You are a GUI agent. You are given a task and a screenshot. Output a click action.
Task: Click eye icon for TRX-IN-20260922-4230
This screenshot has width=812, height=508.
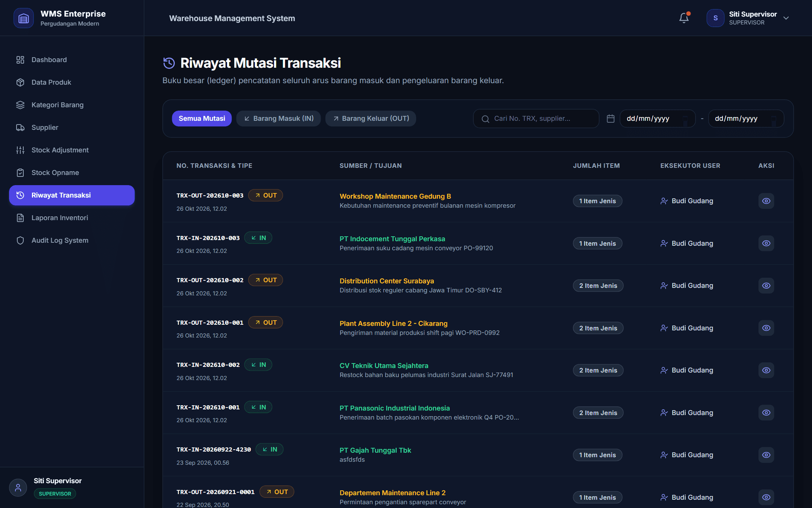766,455
